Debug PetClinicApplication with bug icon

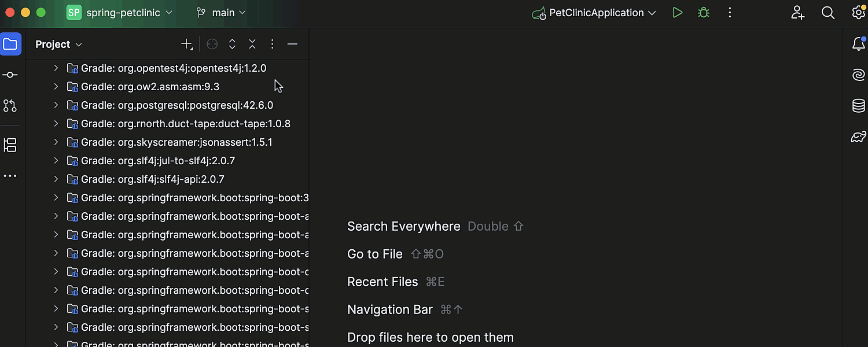704,13
